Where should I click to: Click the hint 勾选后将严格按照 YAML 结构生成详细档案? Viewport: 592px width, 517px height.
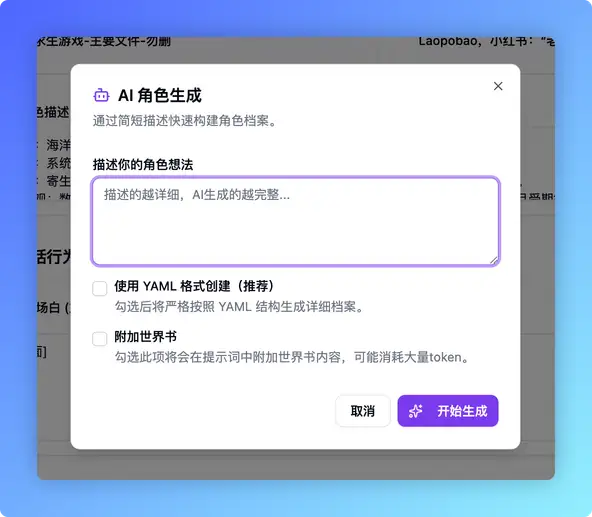[x=239, y=306]
